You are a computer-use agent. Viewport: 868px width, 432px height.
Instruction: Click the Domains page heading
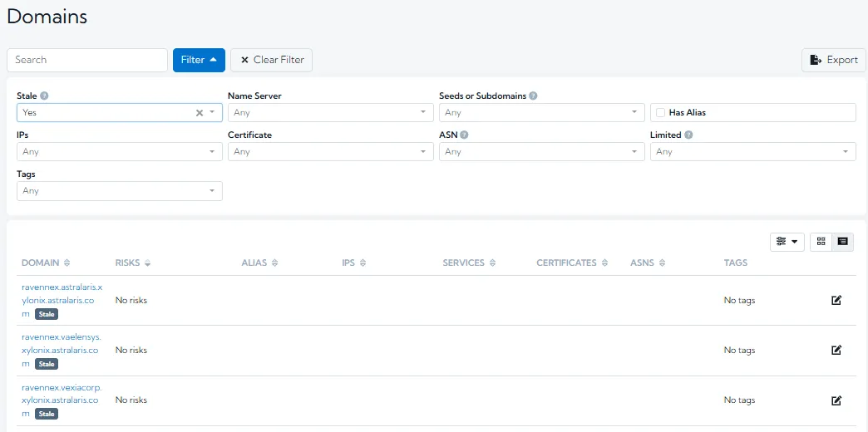(x=47, y=17)
